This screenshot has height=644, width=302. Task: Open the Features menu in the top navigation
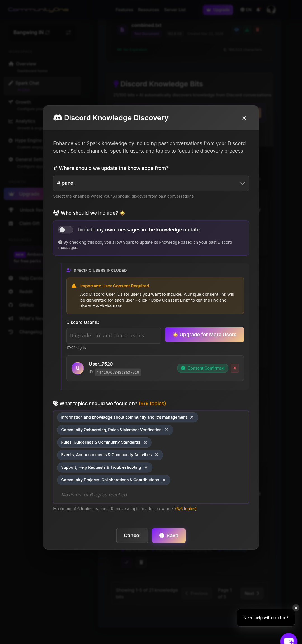124,10
